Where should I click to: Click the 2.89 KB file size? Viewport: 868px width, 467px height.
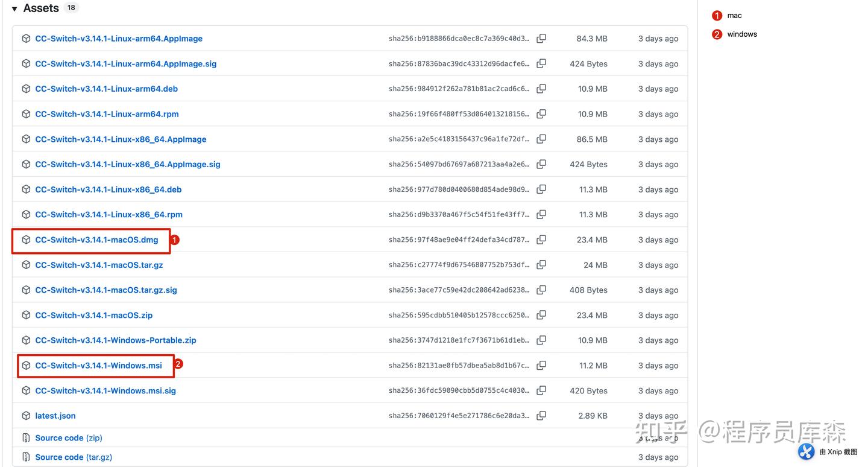point(593,416)
